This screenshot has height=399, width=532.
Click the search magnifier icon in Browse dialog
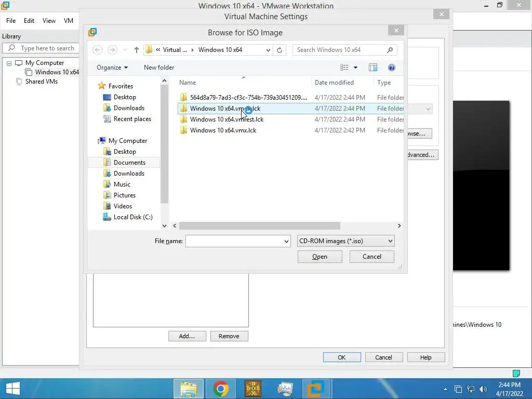coord(390,50)
